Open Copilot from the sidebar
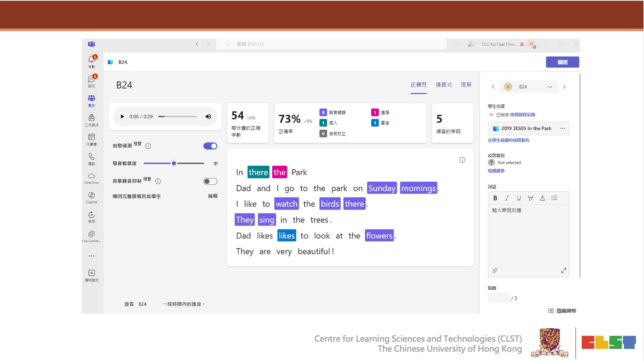This screenshot has width=644, height=362. (91, 196)
